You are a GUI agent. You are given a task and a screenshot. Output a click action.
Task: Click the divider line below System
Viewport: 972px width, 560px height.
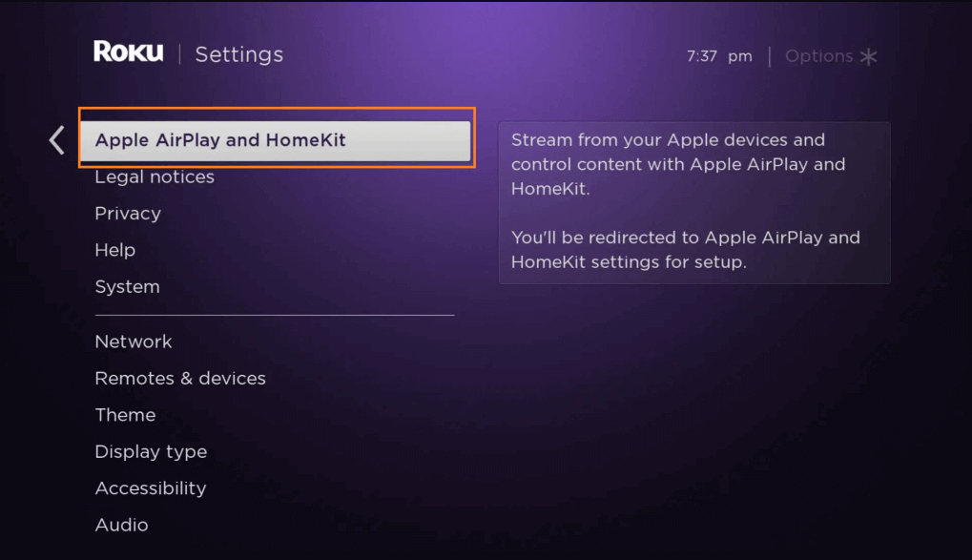275,315
